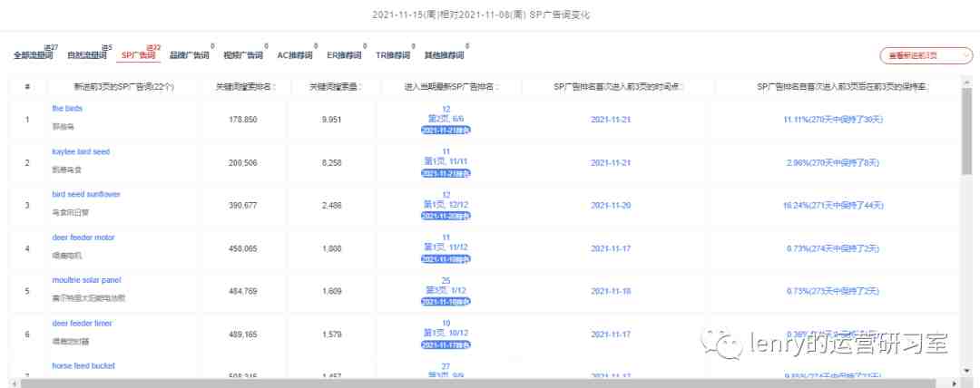Click the 新进前3页的SP广告词(22个) column header
980x388 pixels.
[x=123, y=87]
